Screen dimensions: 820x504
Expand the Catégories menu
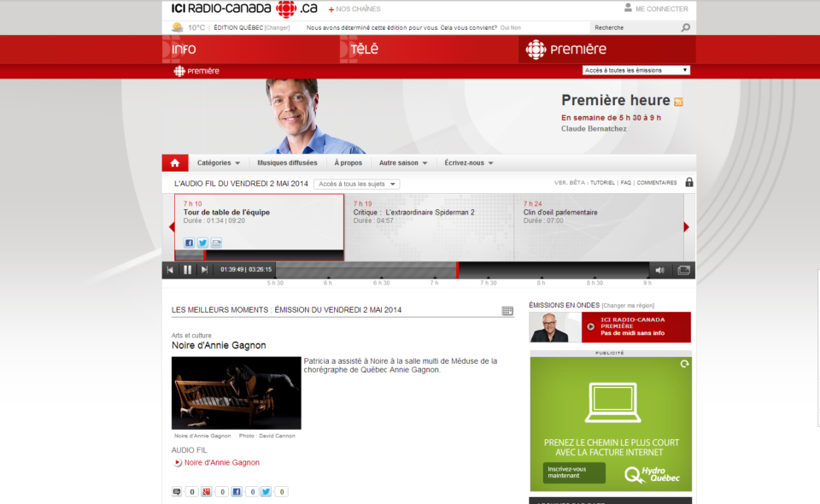pos(219,163)
